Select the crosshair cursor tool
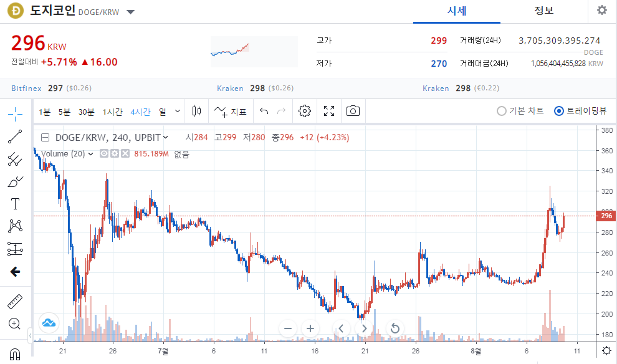 (15, 114)
